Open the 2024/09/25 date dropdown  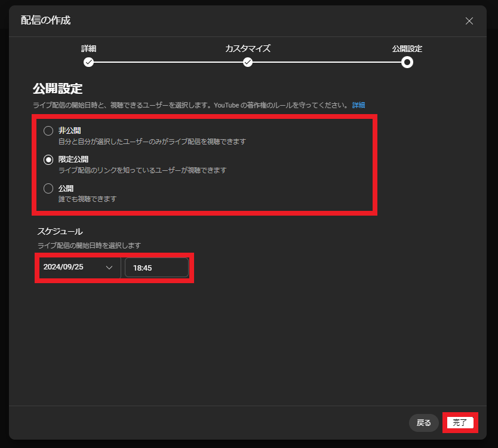78,268
